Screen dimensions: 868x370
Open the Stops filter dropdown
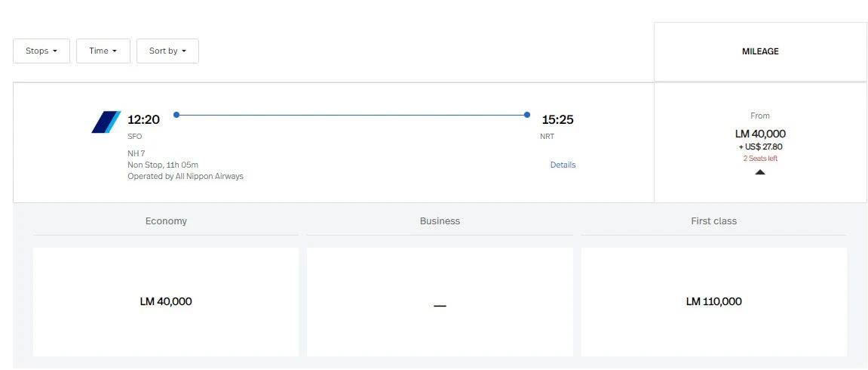[41, 51]
